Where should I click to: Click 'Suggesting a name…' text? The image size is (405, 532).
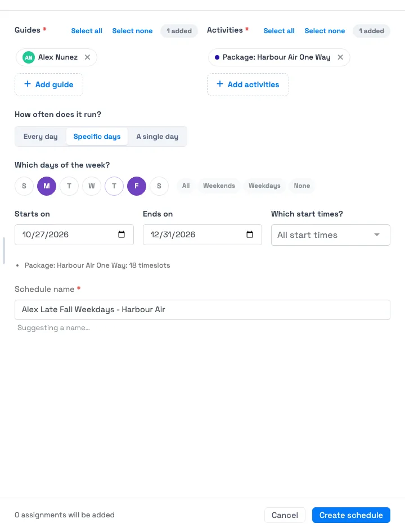53,328
